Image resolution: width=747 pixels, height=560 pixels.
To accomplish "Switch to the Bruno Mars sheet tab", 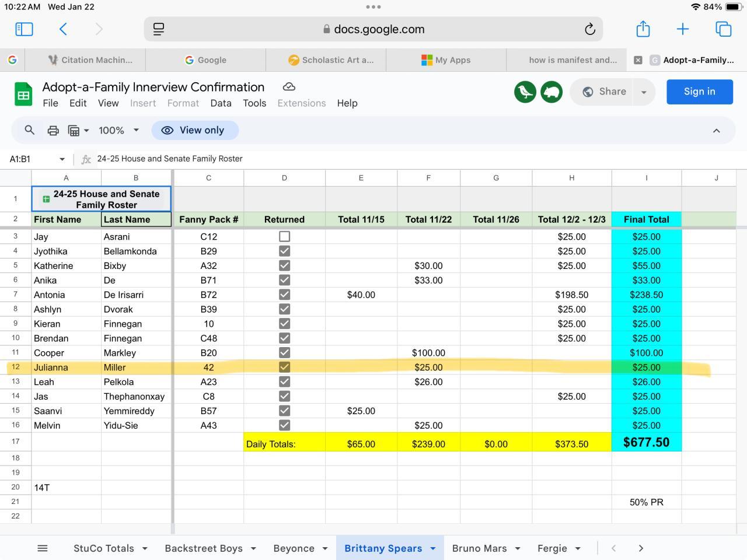I will (x=479, y=548).
